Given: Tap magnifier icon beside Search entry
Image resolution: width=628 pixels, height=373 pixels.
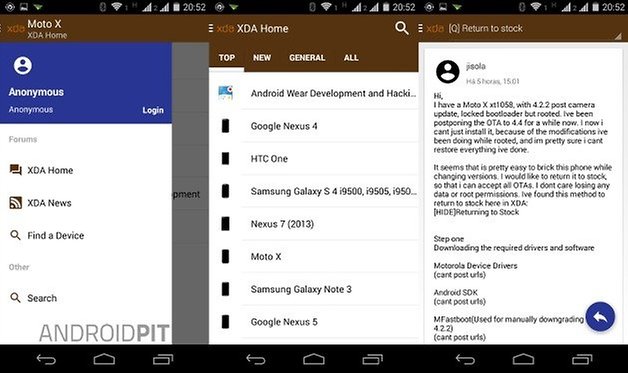Looking at the screenshot, I should coord(15,298).
